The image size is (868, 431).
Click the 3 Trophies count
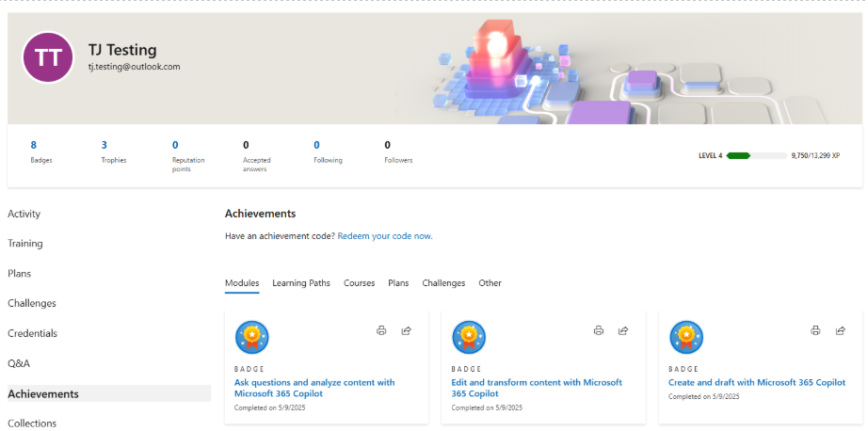coord(104,145)
